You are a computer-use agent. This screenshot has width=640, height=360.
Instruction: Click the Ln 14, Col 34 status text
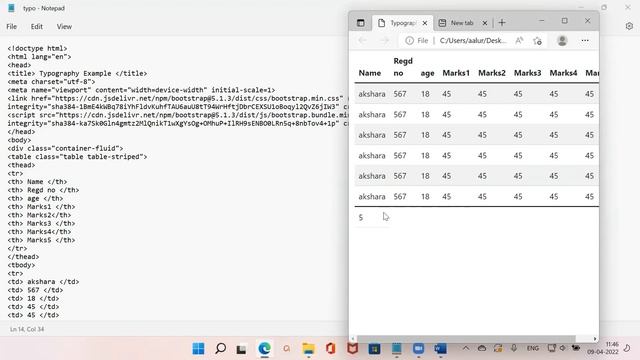point(27,329)
